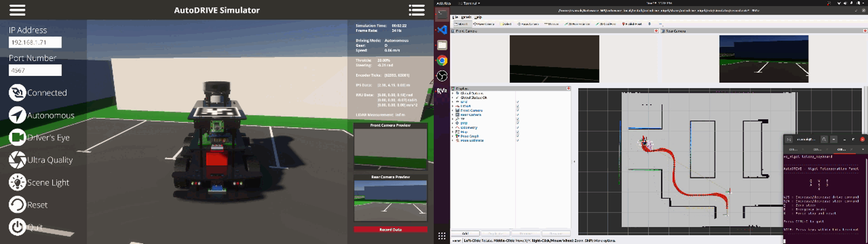Change camera view with Driver's Eye icon
Screen dimensions: 868x244
pos(17,137)
